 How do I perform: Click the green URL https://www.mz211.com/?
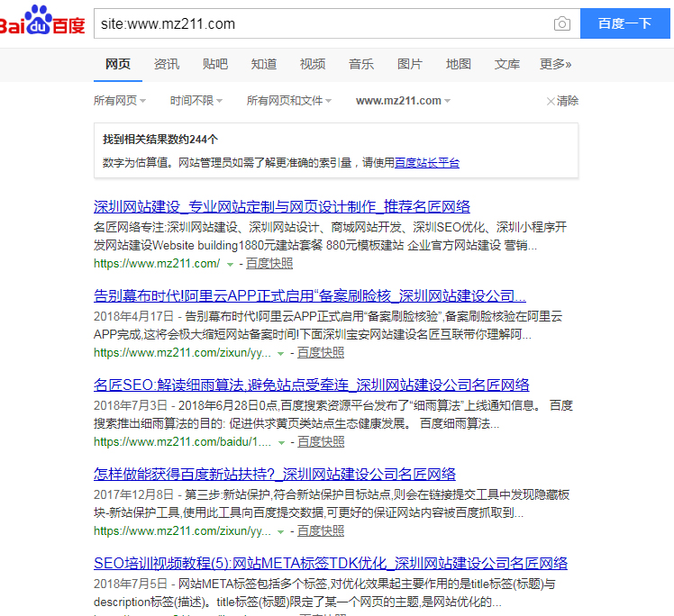(x=157, y=263)
